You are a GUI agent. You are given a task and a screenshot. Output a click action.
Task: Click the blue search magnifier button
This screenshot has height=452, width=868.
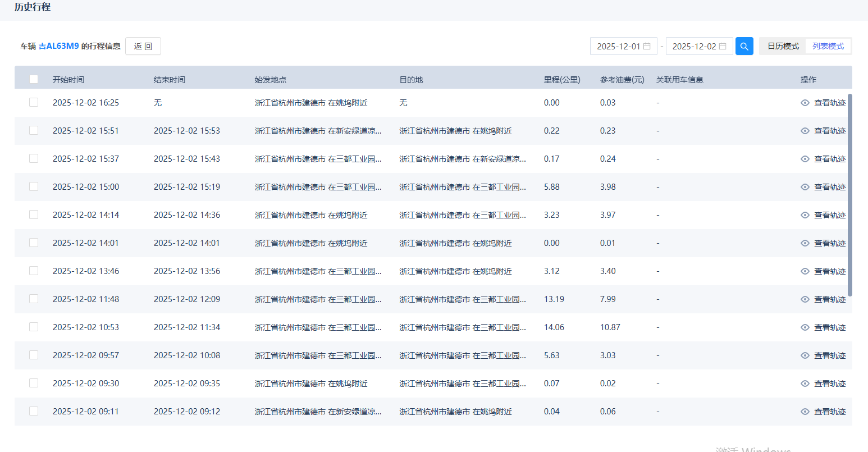(744, 46)
